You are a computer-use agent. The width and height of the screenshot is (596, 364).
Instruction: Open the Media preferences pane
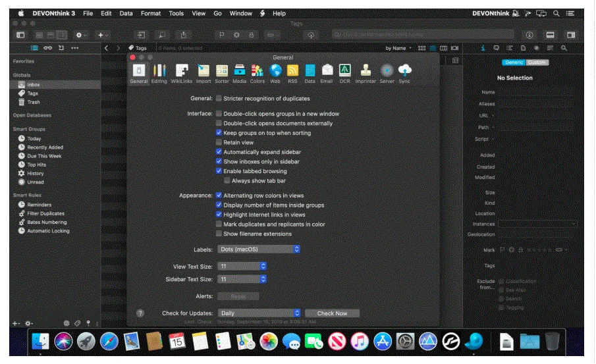240,73
